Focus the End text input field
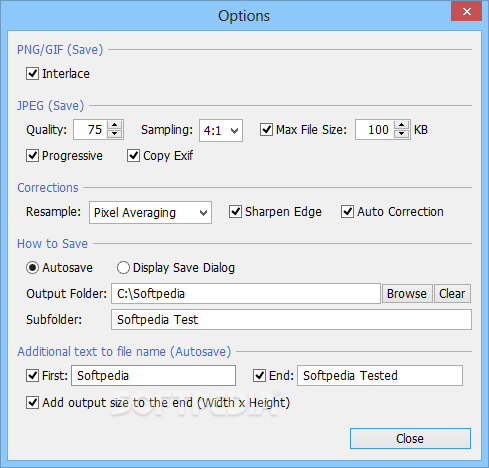The height and width of the screenshot is (468, 489). [x=380, y=376]
